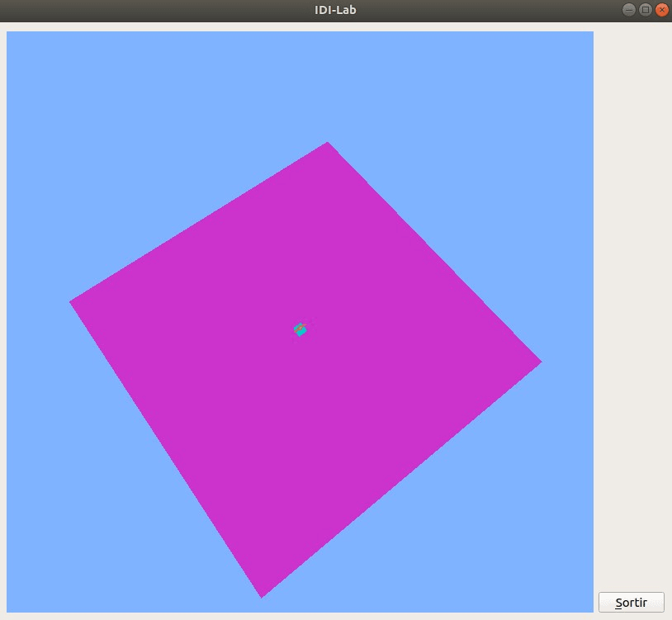Click the bottom-right corner of the blue viewport

coord(591,609)
